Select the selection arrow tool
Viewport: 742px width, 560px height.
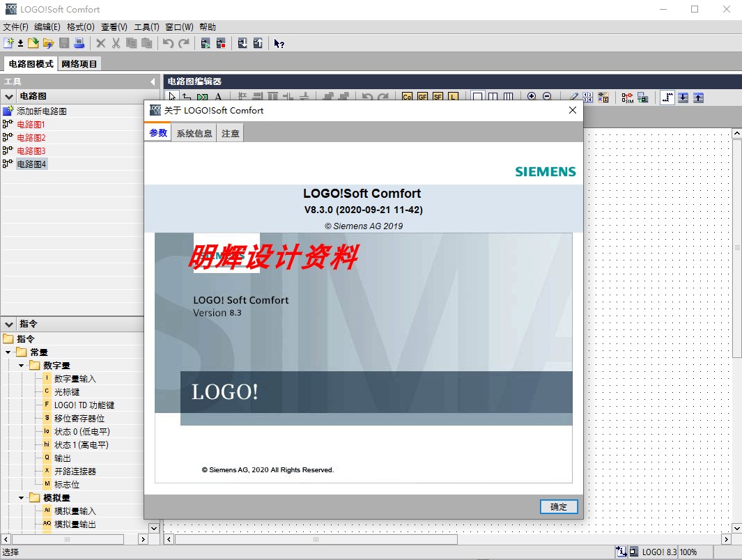[172, 97]
